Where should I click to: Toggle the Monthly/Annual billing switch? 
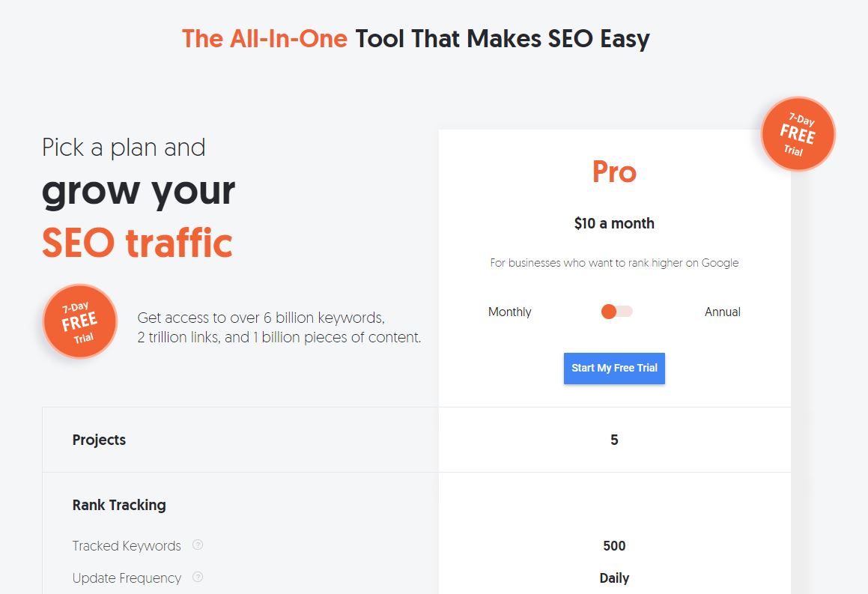[x=616, y=312]
